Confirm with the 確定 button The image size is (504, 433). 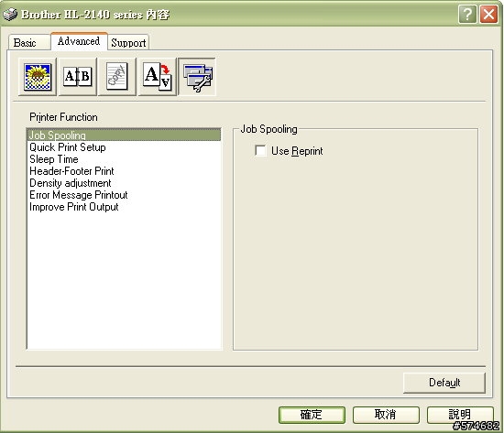click(312, 415)
